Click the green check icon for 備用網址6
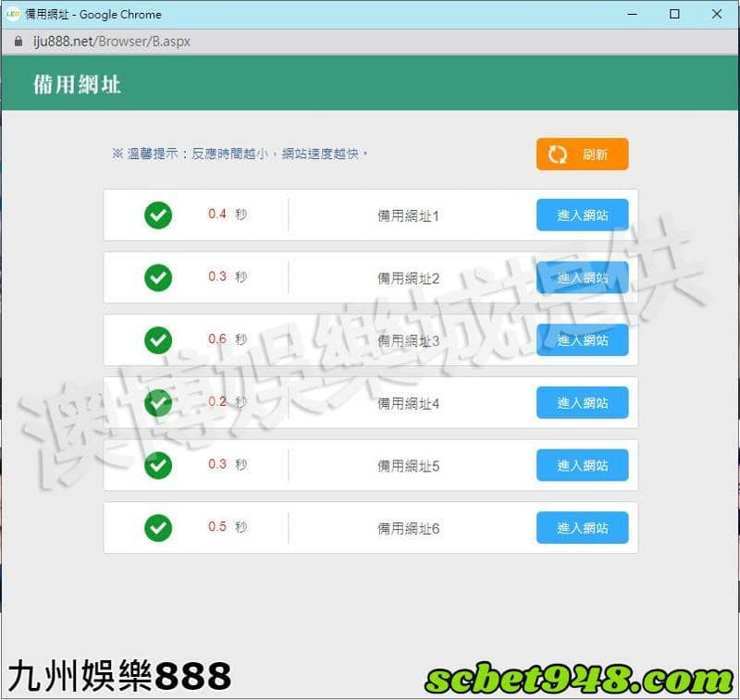Screen dimensions: 740x700 point(158,527)
